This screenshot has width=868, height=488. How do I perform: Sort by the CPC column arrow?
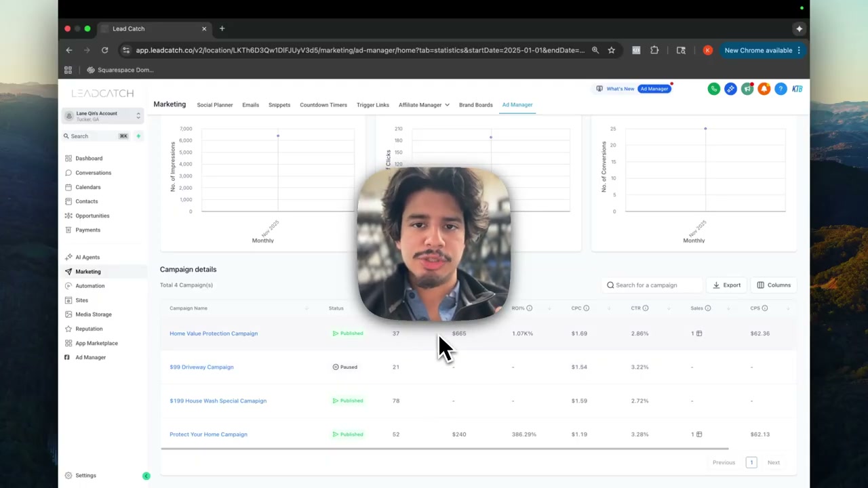coord(610,309)
